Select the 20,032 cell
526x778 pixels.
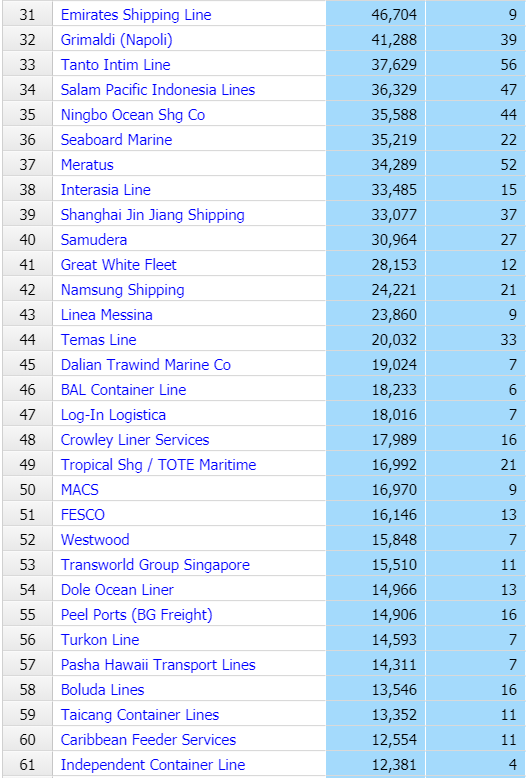click(376, 340)
